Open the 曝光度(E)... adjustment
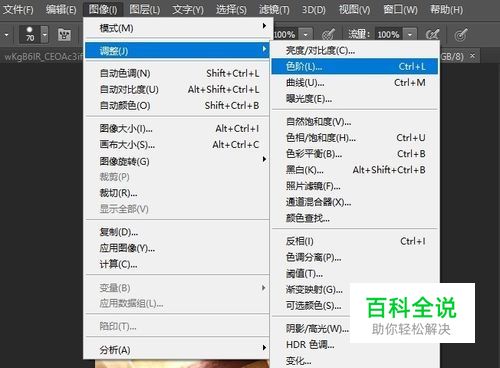The width and height of the screenshot is (500, 368). tap(355, 99)
